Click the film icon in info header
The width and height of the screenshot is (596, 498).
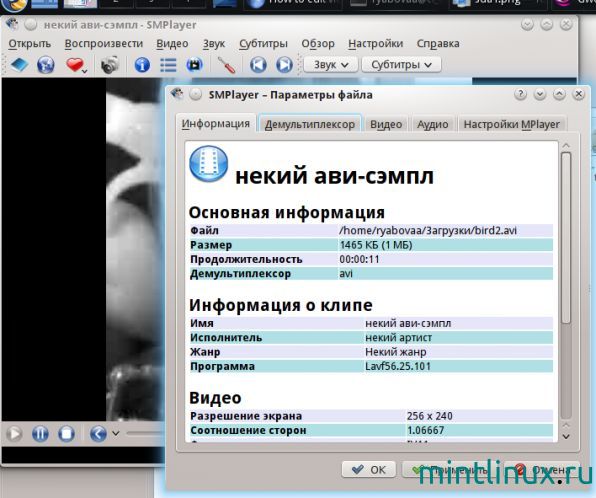point(208,164)
